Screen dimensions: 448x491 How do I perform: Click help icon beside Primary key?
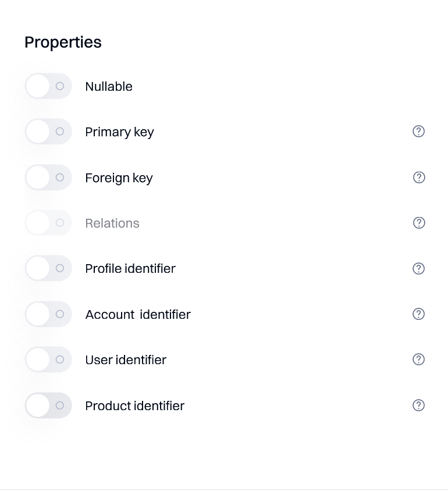418,131
